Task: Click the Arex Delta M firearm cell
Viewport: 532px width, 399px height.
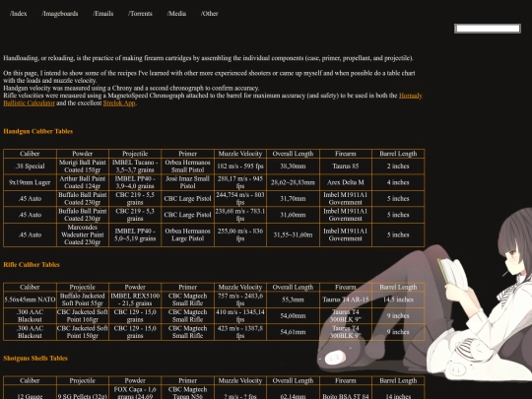Action: point(346,182)
